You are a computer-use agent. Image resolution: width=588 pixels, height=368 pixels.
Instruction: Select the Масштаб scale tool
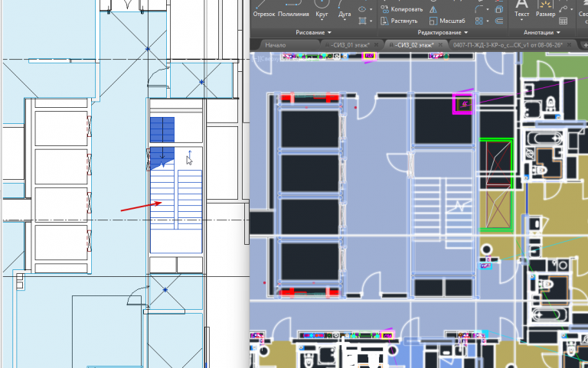(x=447, y=21)
